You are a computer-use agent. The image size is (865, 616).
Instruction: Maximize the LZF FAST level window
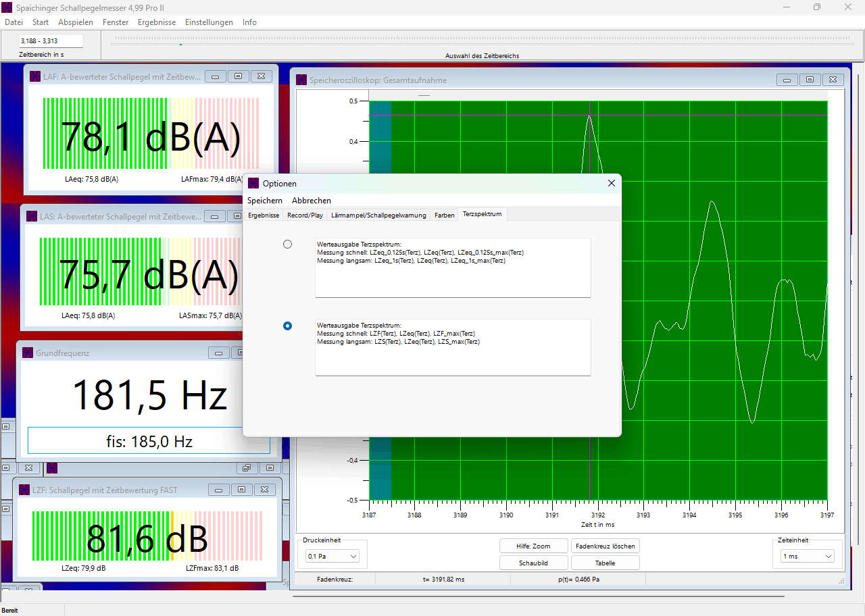242,490
